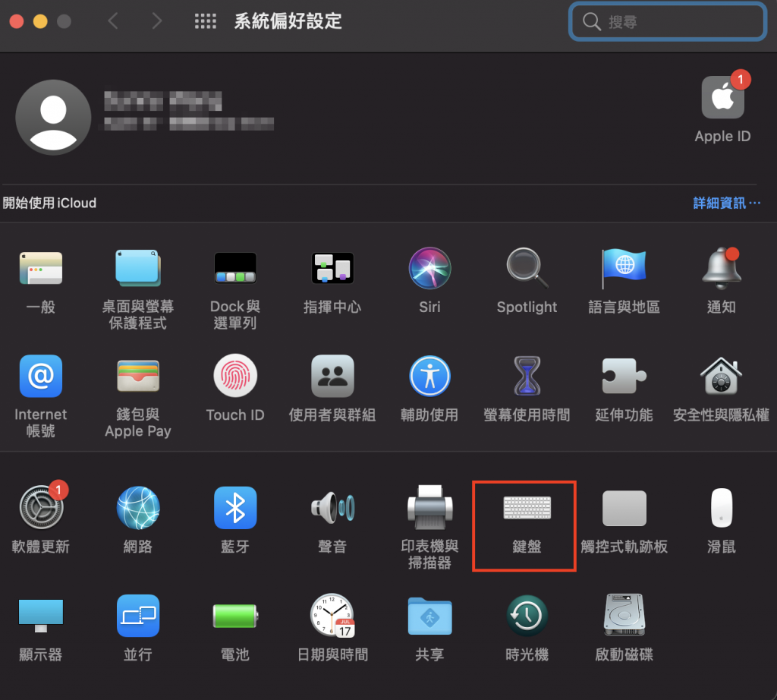Open 網路 (Network) preferences
This screenshot has height=700, width=777.
tap(138, 508)
